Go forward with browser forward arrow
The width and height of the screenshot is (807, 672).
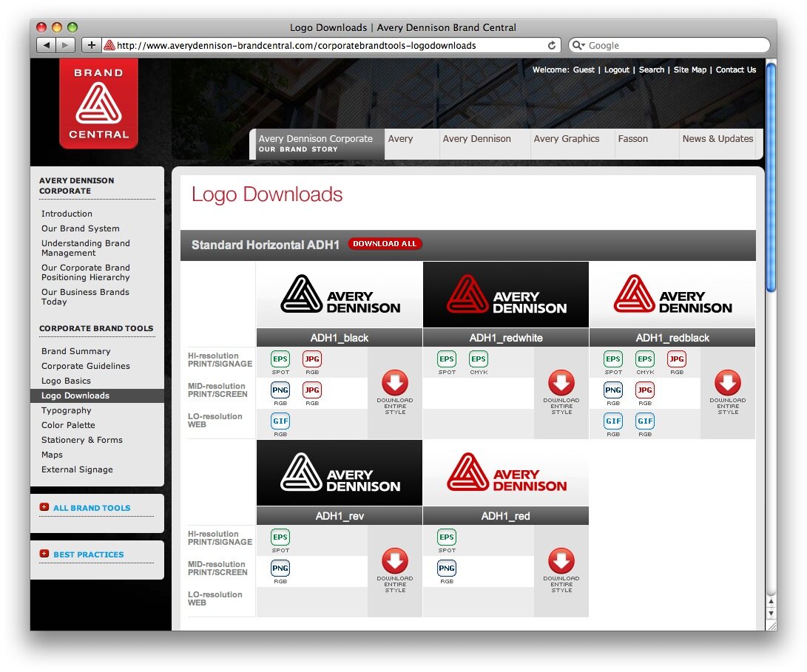pyautogui.click(x=65, y=45)
